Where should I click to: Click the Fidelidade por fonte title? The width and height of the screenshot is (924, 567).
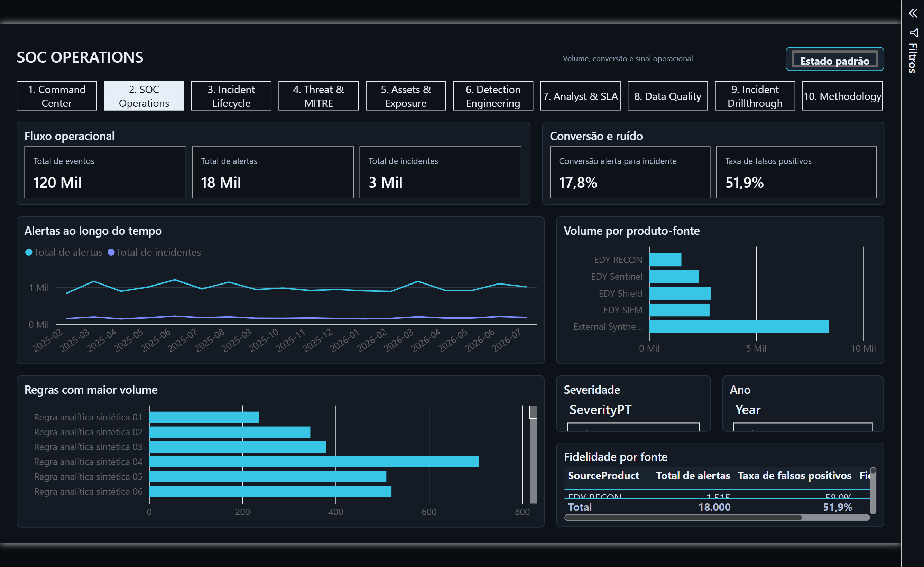[616, 457]
